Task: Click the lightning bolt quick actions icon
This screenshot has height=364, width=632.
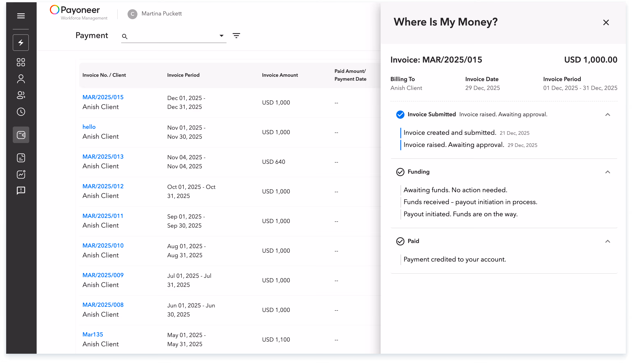Action: pos(21,43)
